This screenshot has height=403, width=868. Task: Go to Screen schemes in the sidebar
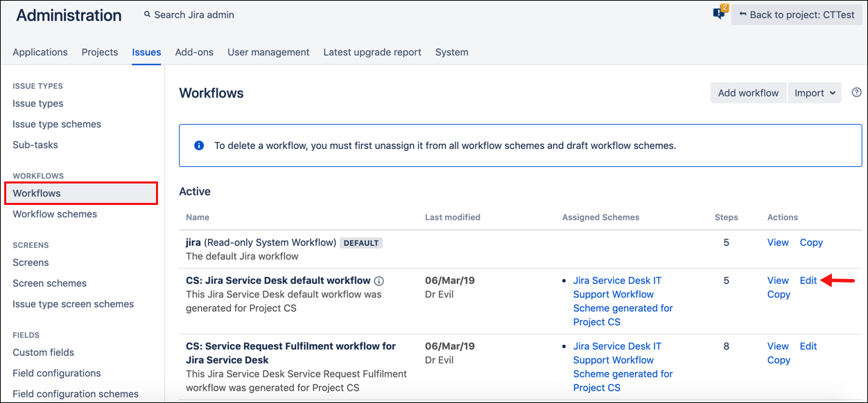pyautogui.click(x=50, y=283)
